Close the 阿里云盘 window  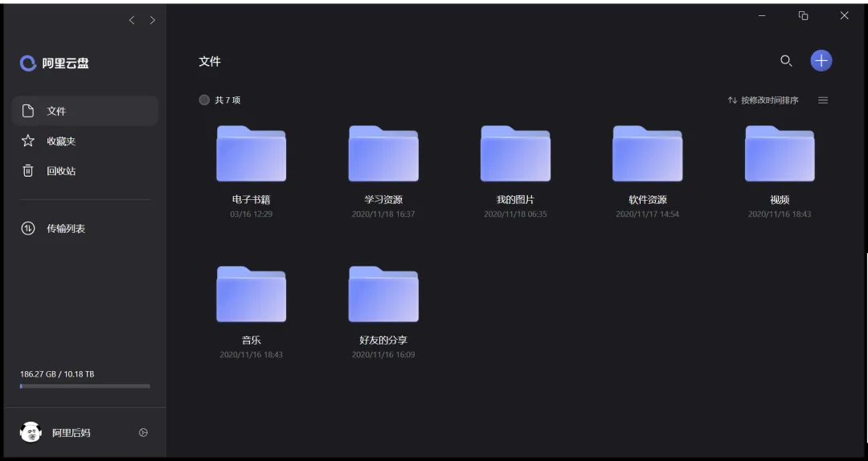[x=844, y=15]
